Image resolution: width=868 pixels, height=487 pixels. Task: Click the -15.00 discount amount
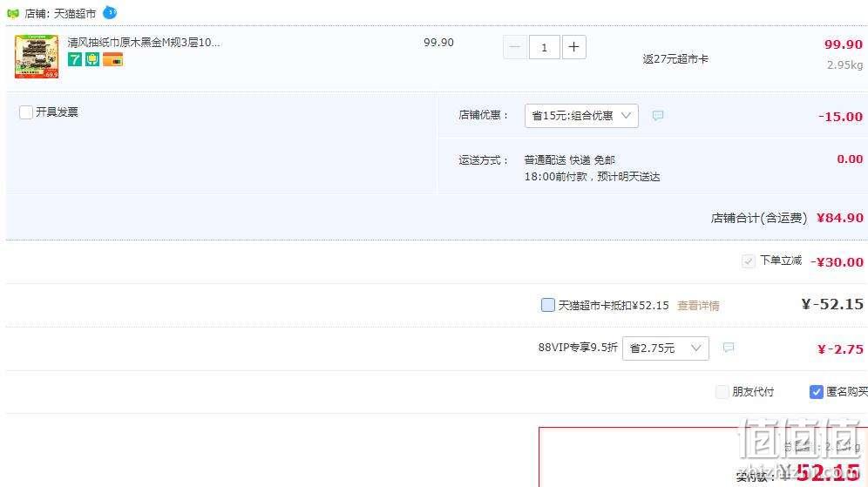tap(840, 117)
